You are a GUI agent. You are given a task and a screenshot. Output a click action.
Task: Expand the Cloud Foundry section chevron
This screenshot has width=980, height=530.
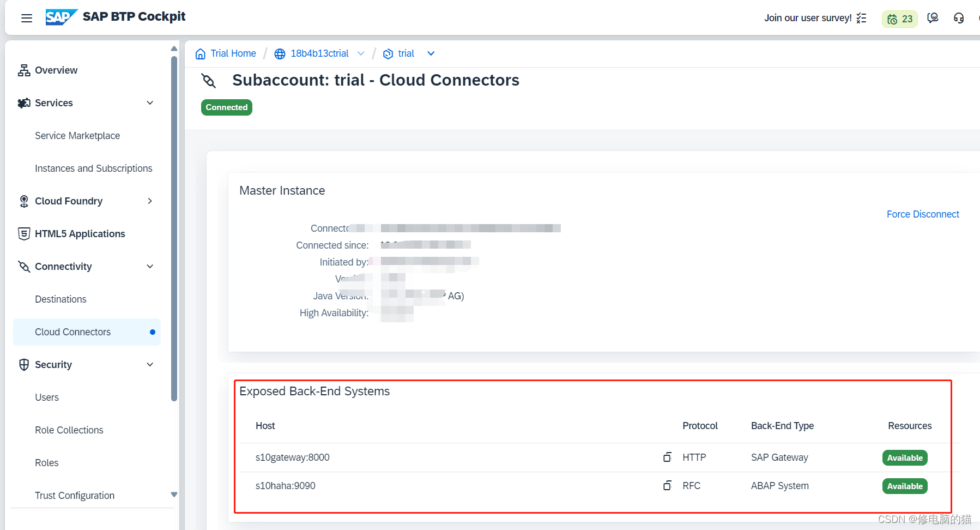150,201
